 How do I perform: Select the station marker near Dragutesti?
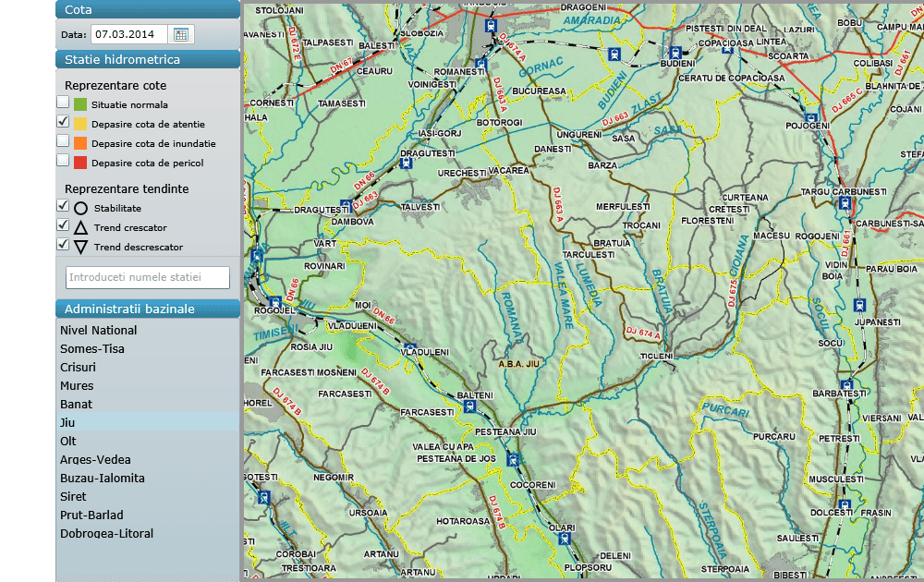pyautogui.click(x=406, y=164)
